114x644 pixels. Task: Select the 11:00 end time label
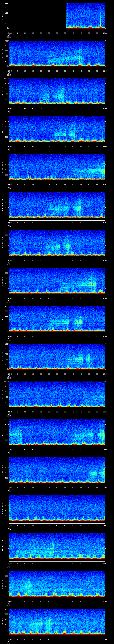tap(105, 71)
